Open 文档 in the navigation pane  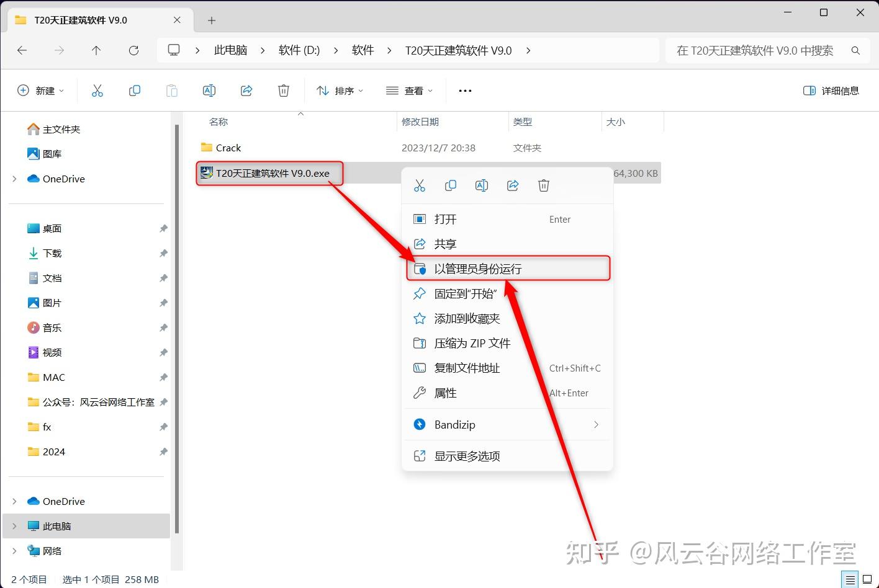45,278
